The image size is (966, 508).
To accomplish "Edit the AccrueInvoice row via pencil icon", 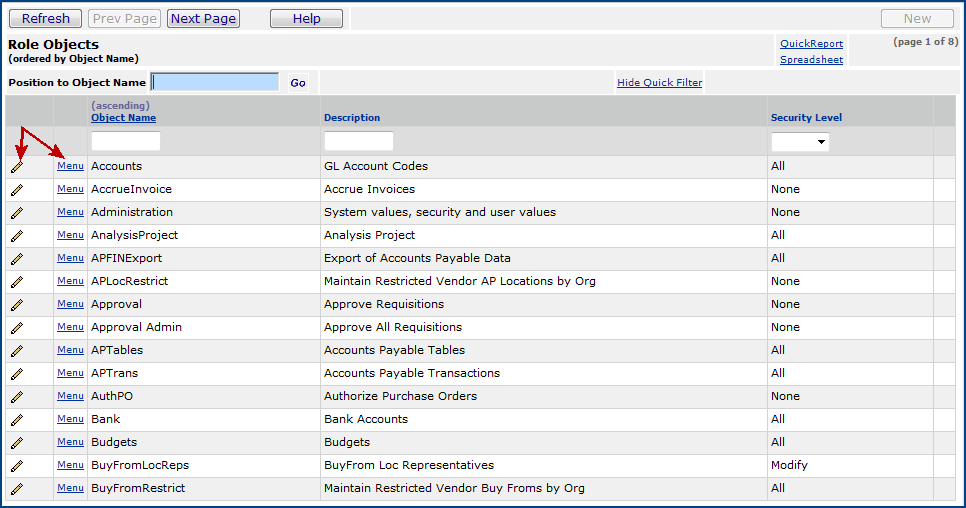I will [x=17, y=190].
